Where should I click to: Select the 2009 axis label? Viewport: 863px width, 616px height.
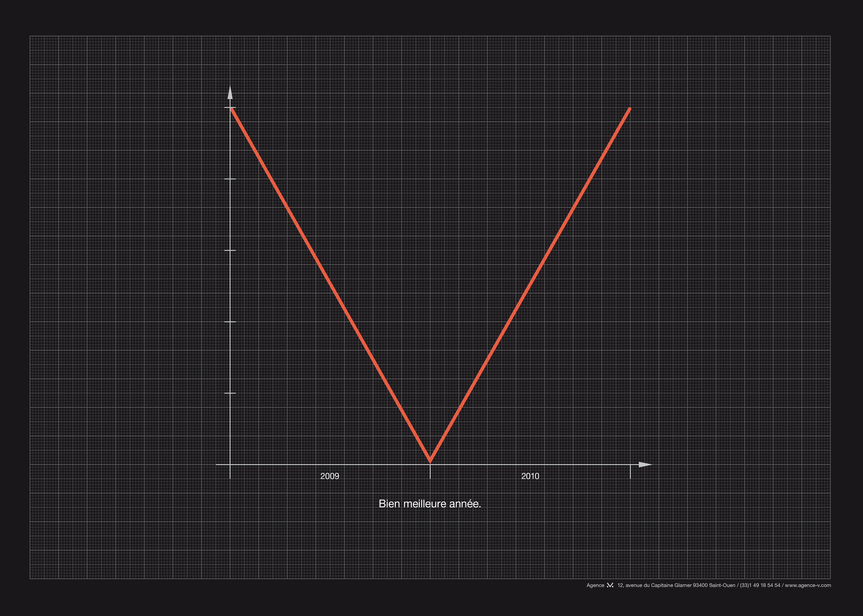point(329,476)
